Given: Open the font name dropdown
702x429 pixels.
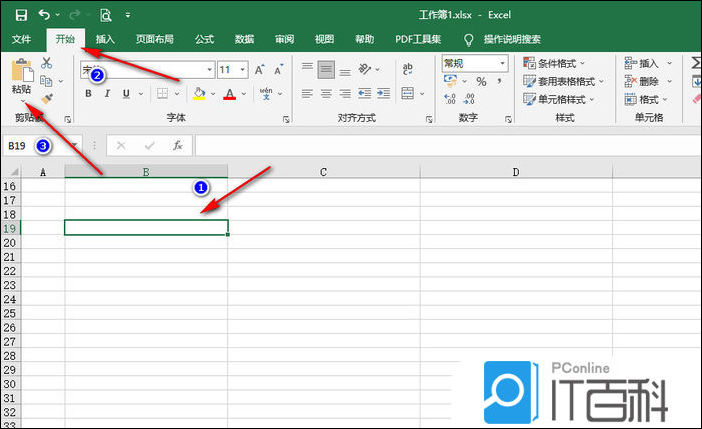Looking at the screenshot, I should [210, 69].
